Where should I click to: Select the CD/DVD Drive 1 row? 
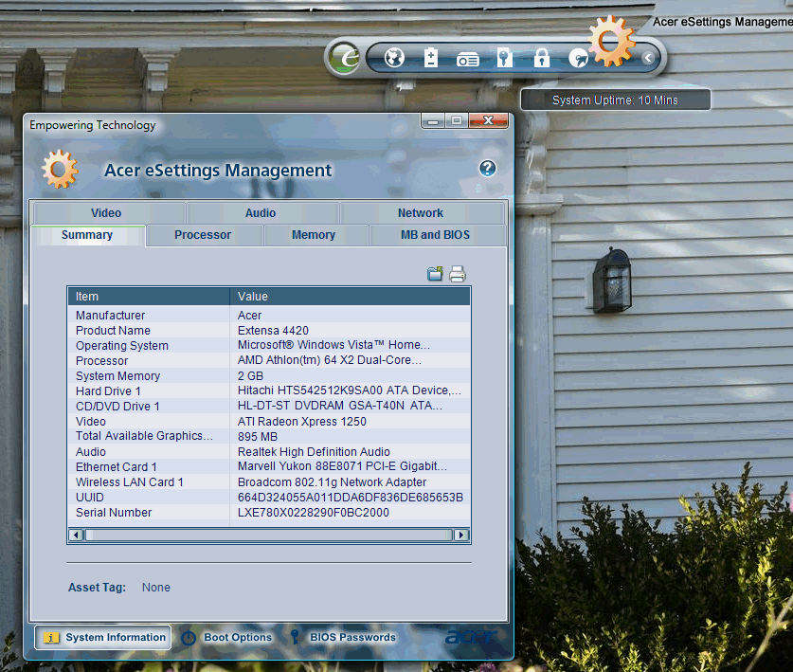pyautogui.click(x=269, y=407)
